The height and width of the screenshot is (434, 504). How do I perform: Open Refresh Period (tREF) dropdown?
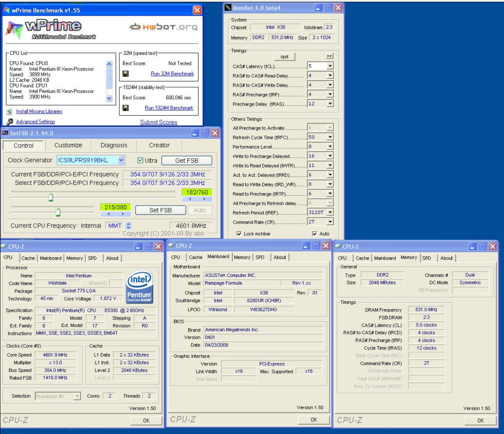coord(330,212)
